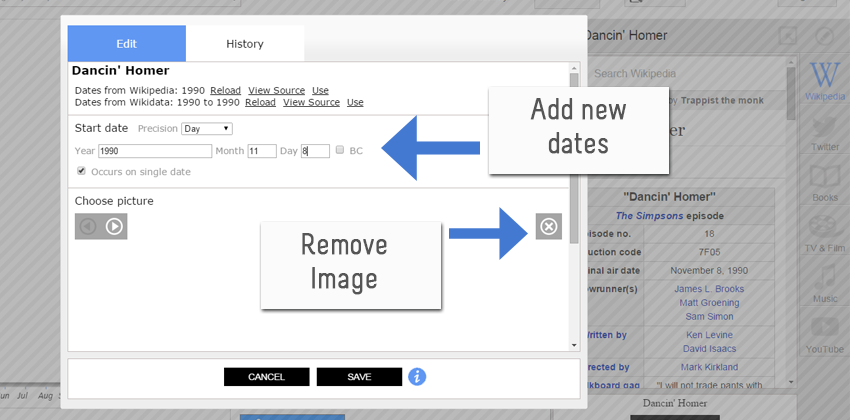
Task: Open the YouTube source in the sidebar
Action: coord(825,335)
